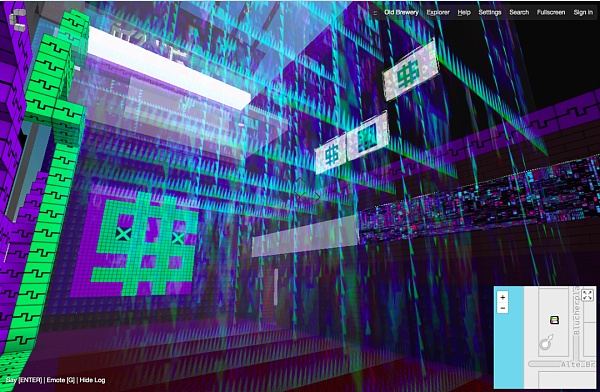Open the Explorer menu item
This screenshot has height=392, width=600.
pos(438,12)
